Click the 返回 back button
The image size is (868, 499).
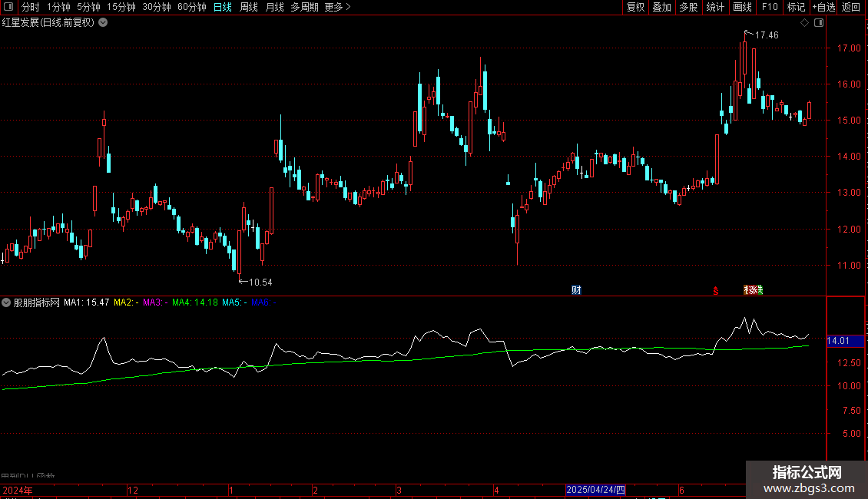tap(851, 7)
